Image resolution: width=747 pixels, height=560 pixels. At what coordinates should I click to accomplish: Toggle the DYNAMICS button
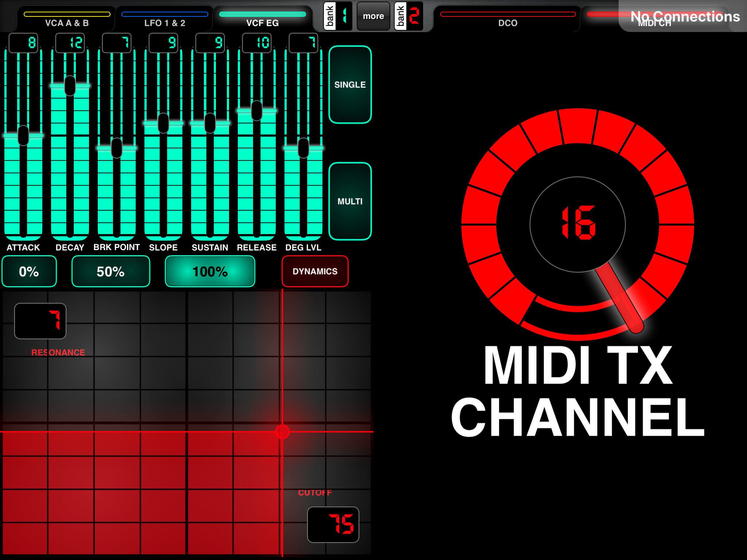[x=315, y=271]
